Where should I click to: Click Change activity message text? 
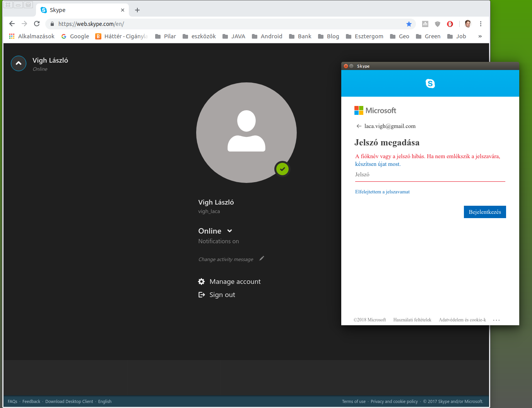226,259
